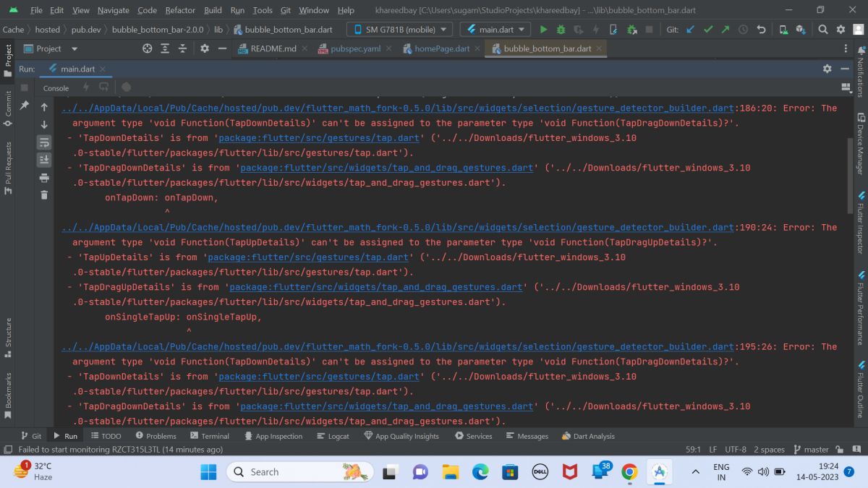Image resolution: width=868 pixels, height=488 pixels.
Task: Open Project panel options gear
Action: (x=205, y=48)
